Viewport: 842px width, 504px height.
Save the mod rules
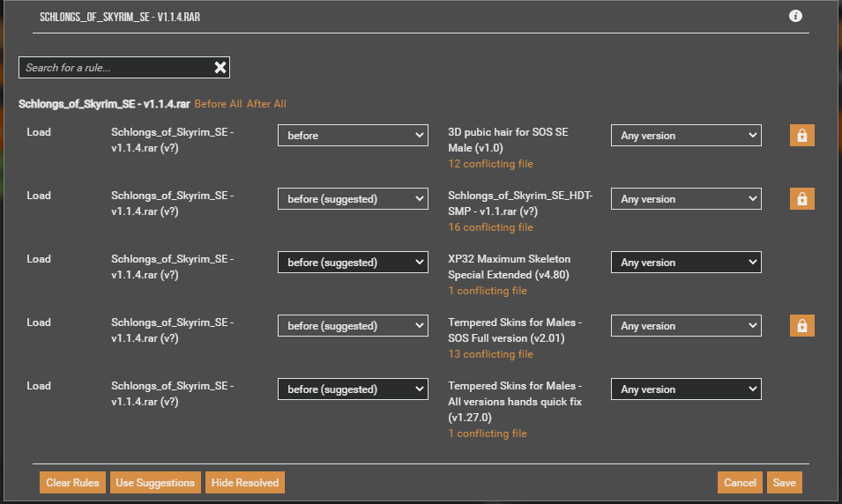coord(785,483)
